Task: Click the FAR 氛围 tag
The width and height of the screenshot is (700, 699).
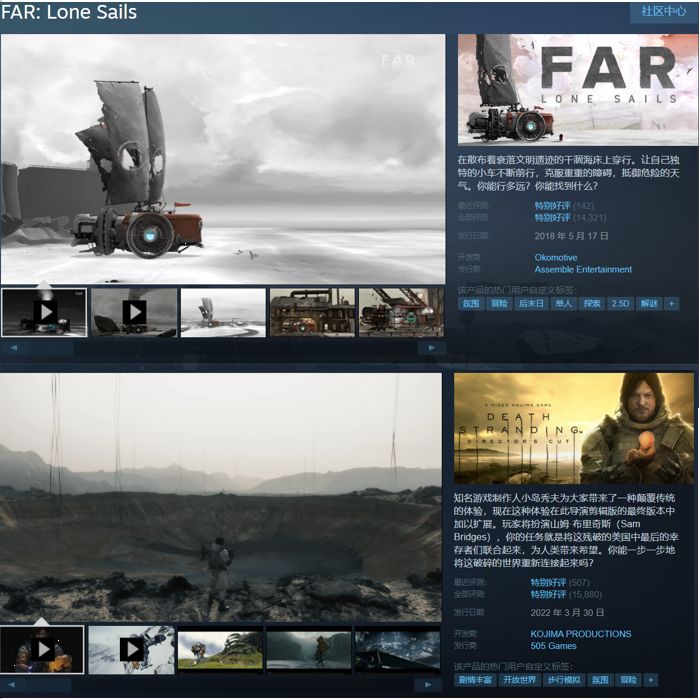Action: [x=471, y=304]
